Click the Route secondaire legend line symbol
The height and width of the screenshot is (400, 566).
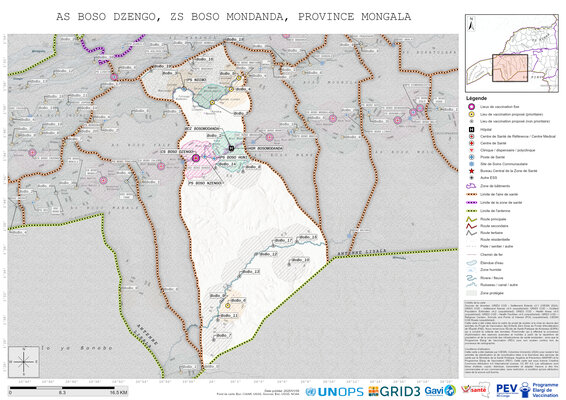click(471, 226)
